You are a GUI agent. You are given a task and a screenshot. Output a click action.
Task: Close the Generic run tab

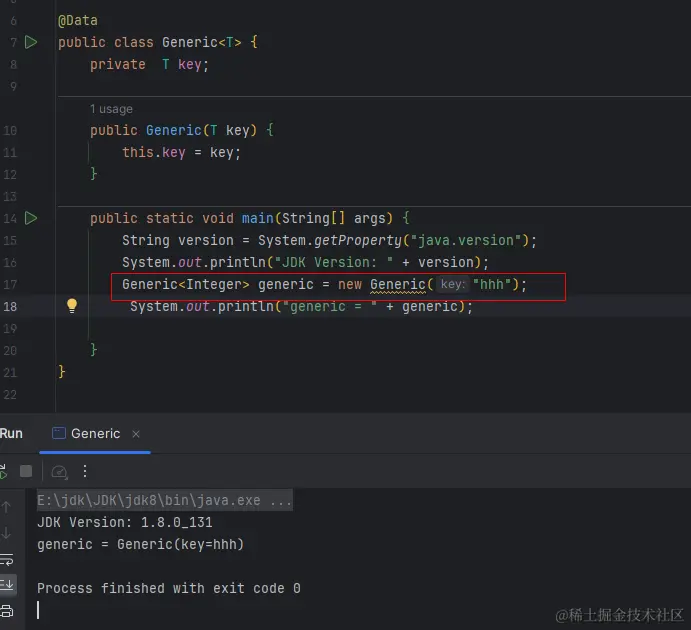pyautogui.click(x=136, y=434)
